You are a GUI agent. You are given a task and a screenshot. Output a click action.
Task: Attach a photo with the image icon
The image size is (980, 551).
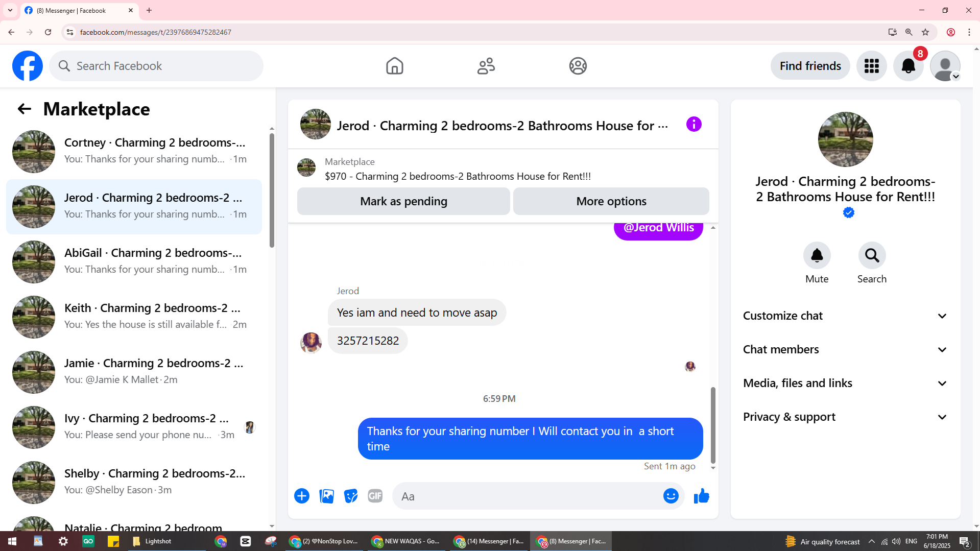tap(326, 496)
